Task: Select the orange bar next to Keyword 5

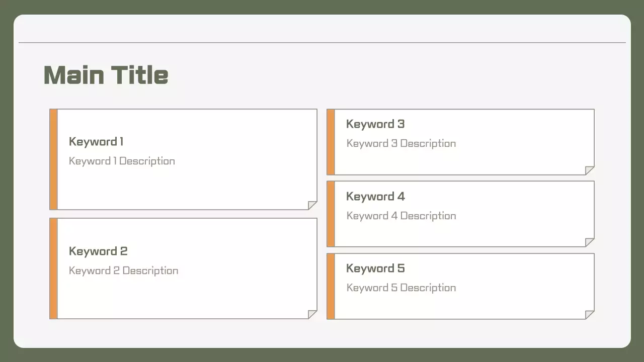Action: coord(331,286)
